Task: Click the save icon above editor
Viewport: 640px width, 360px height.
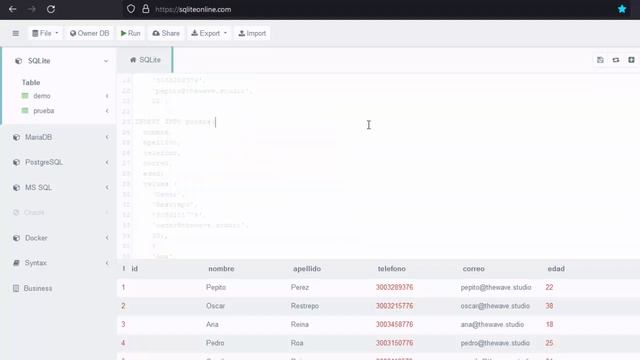Action: 600,60
